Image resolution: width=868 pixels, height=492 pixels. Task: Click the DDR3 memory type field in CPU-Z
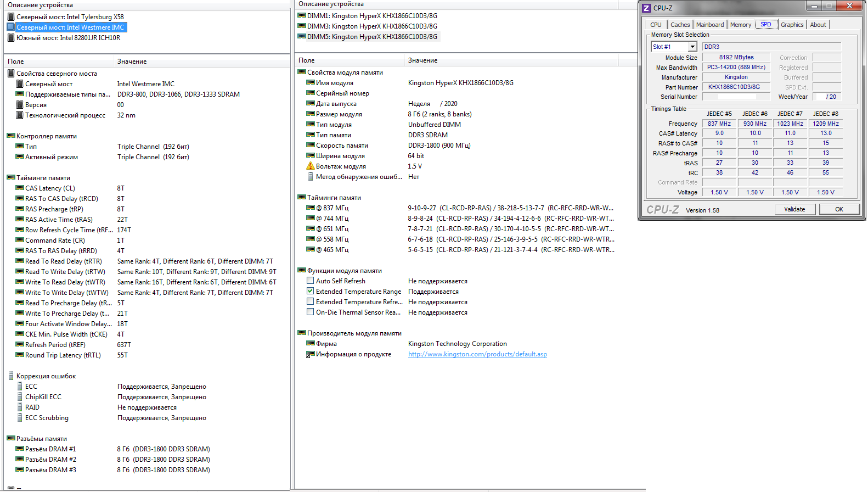[772, 47]
